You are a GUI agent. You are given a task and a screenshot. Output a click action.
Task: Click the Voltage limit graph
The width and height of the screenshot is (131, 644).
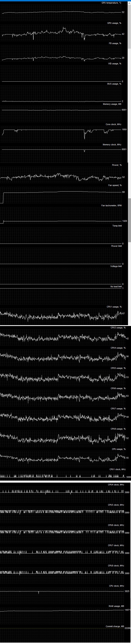pos(61,278)
